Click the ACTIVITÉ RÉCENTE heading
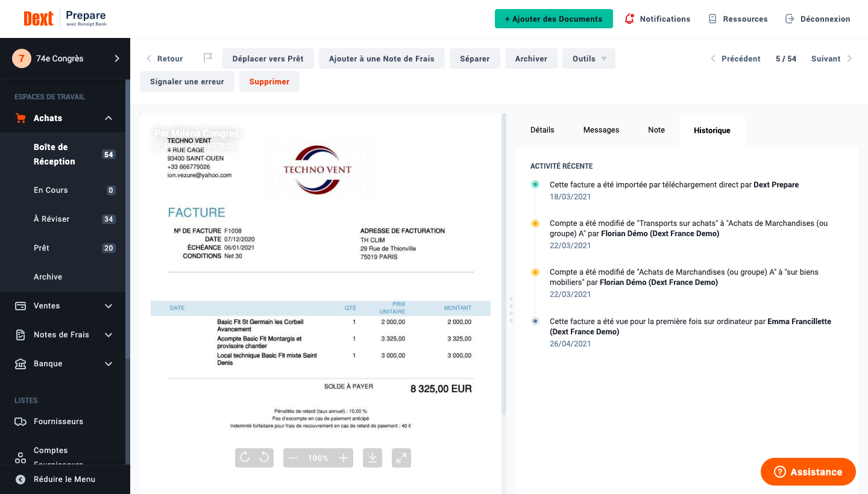Screen dimensions: 868x494 tap(561, 166)
